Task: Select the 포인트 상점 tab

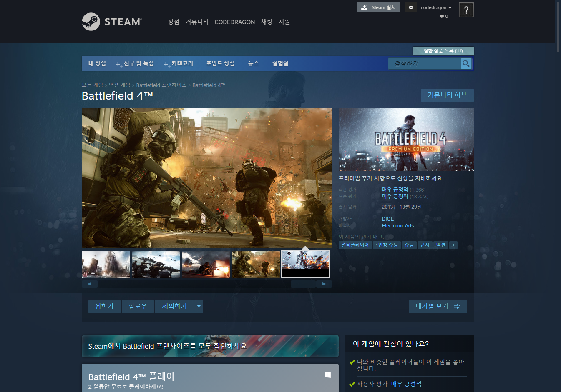Action: 220,63
